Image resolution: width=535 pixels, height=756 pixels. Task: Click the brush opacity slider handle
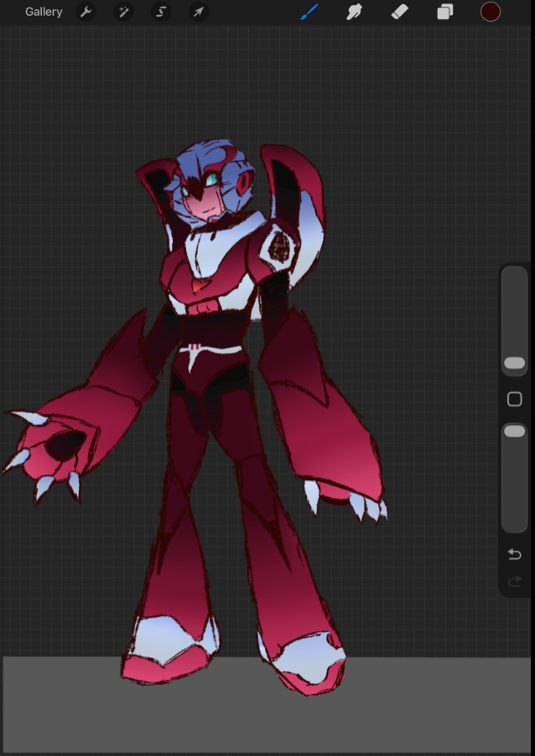point(514,431)
